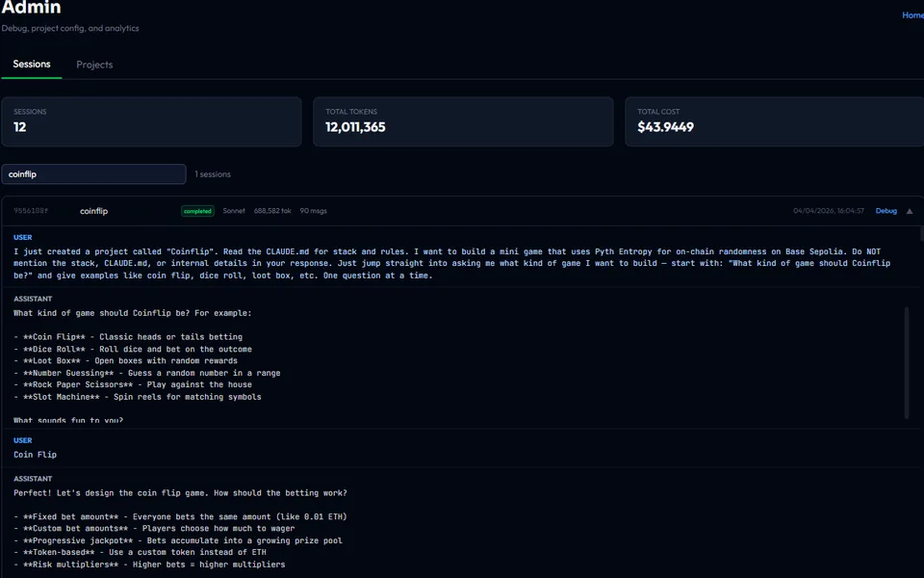Click the Admin page heading
The height and width of the screenshot is (578, 924).
tap(31, 7)
